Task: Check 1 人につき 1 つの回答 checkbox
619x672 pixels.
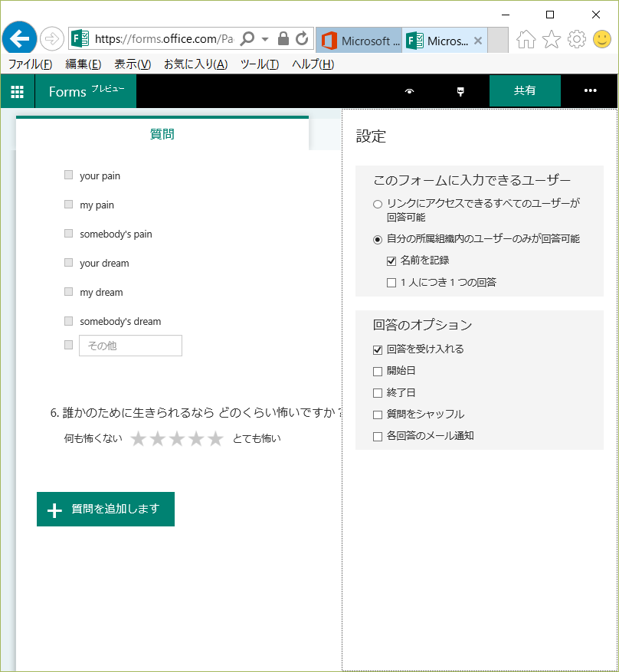Action: 391,283
